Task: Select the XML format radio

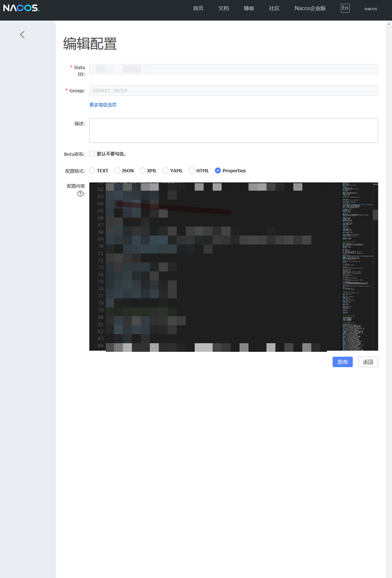Action: (143, 170)
